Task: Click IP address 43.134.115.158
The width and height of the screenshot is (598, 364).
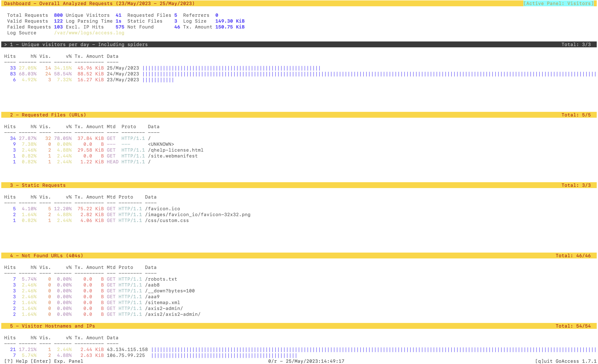Action: (x=127, y=349)
